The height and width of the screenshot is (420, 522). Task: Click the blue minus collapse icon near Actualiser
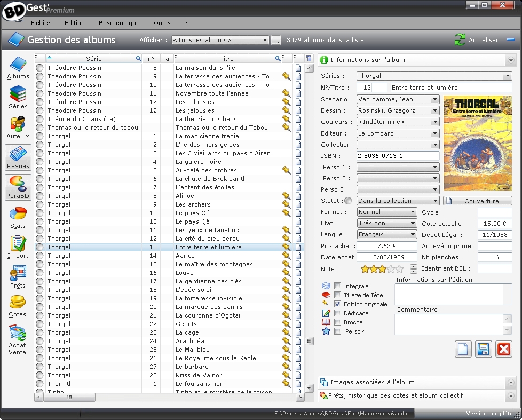click(511, 39)
